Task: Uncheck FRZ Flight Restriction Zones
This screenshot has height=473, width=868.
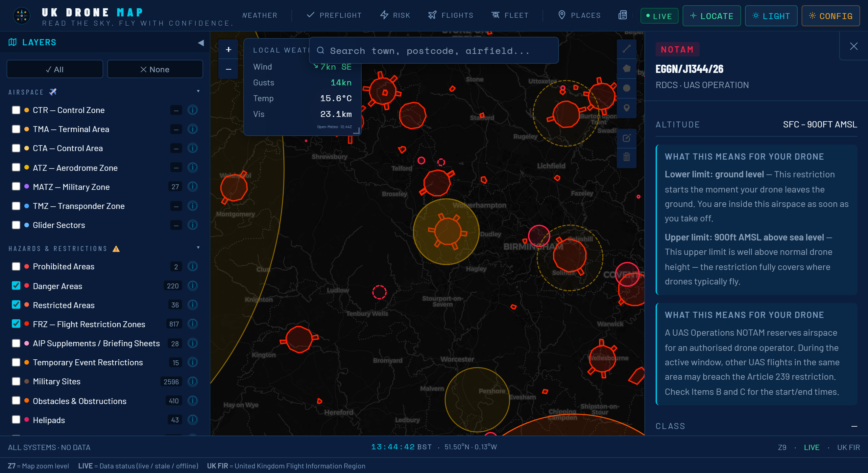Action: 16,324
